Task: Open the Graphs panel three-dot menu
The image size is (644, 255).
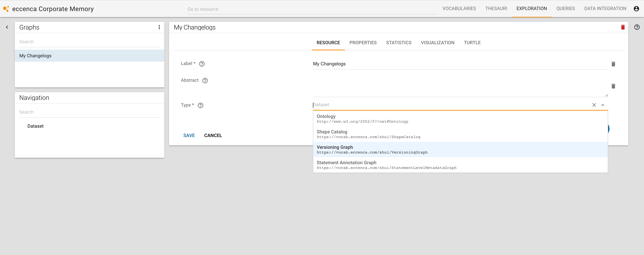Action: point(159,27)
